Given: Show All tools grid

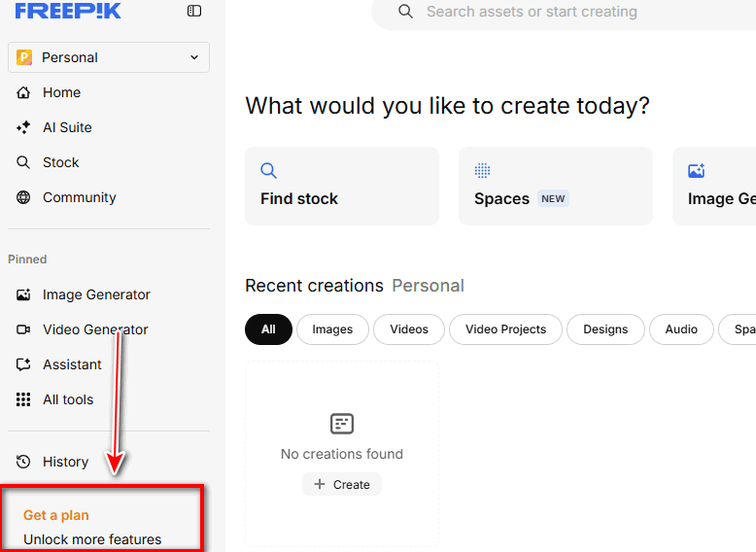Looking at the screenshot, I should pos(67,399).
